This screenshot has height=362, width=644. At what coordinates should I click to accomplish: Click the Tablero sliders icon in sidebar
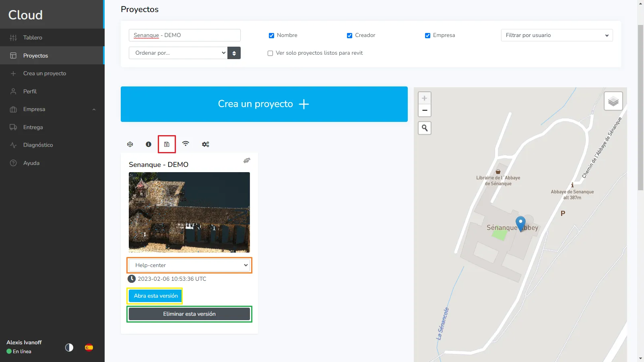click(x=13, y=37)
